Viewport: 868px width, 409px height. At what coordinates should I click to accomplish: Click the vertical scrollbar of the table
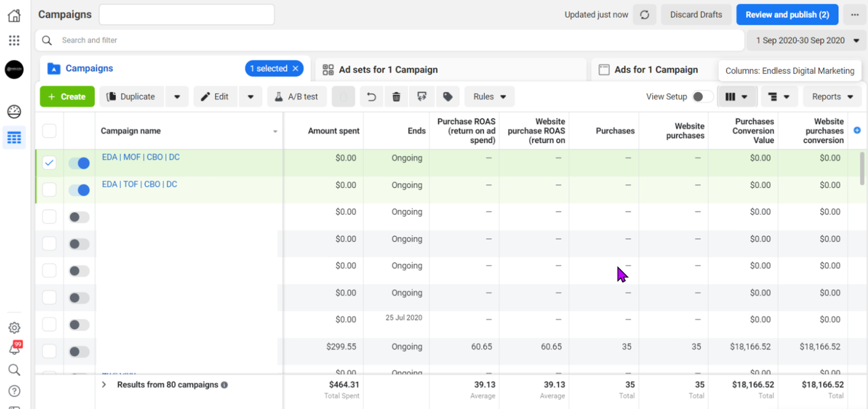tap(862, 168)
